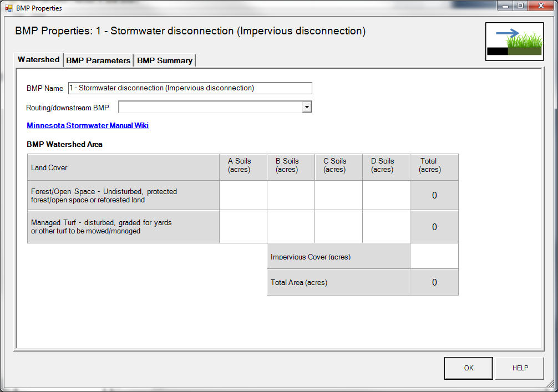Click the Impervious Cover acres input
Screen dimensions: 558x392
pyautogui.click(x=434, y=256)
